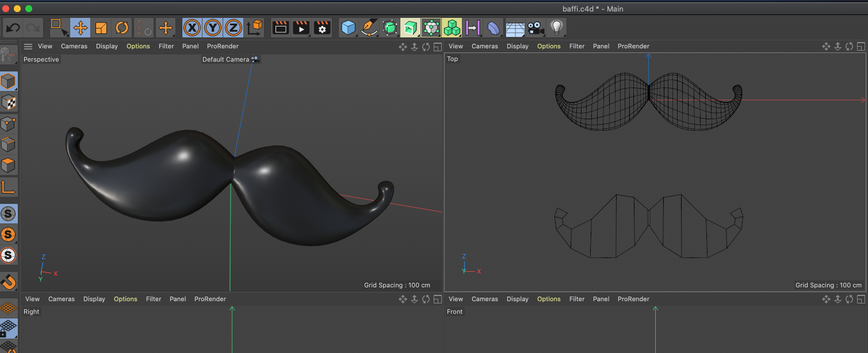Open Filter menu in Top viewport
The height and width of the screenshot is (353, 868).
click(577, 46)
